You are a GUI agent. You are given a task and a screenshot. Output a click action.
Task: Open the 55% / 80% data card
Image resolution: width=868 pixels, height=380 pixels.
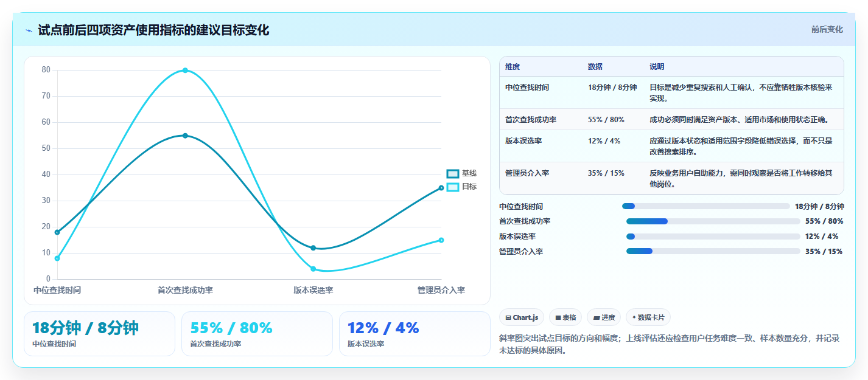pos(257,334)
